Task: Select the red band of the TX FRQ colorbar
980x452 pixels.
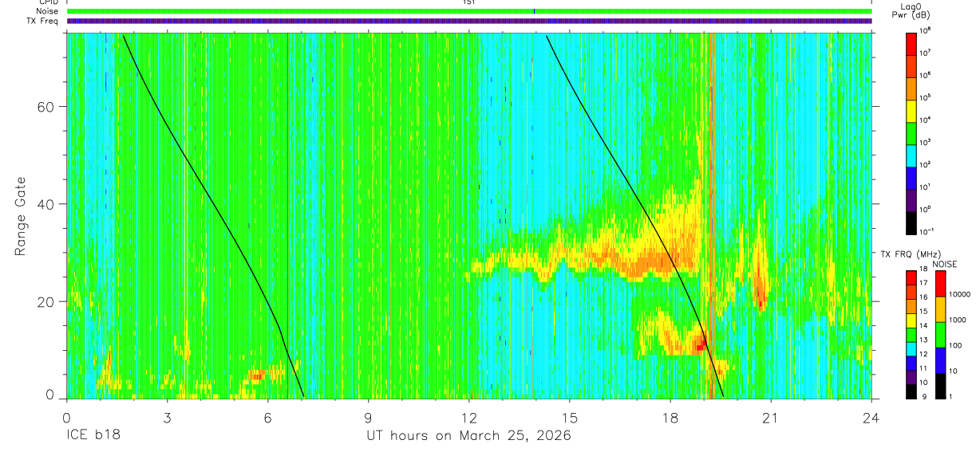Action: point(911,277)
